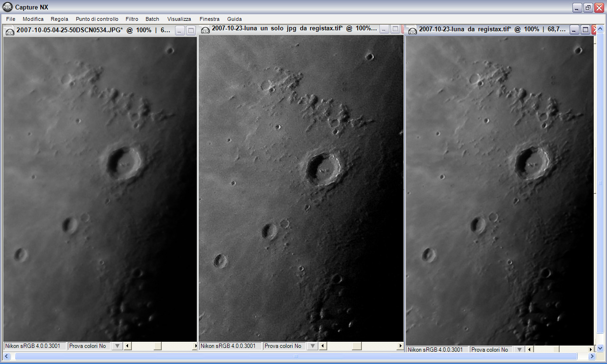Maximize the DSCN0534.JPG image window
This screenshot has height=364, width=607.
[x=191, y=30]
